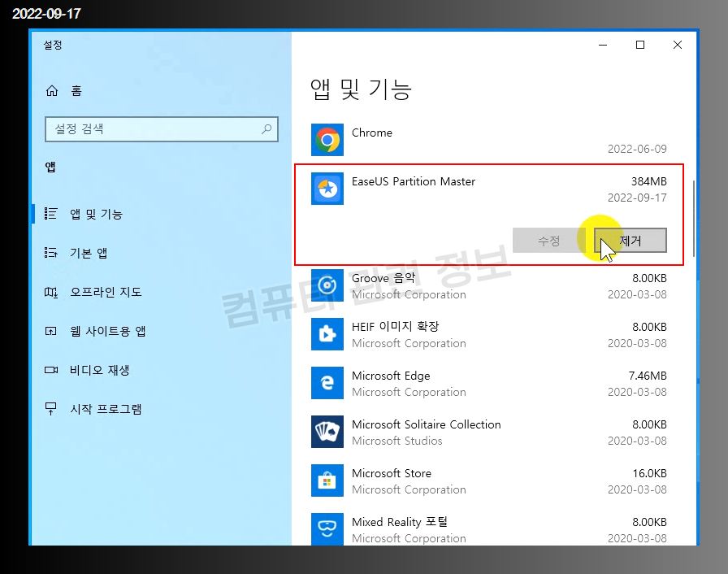Open the 비디오 재생 section
Screen dimensions: 728x574
(162, 370)
